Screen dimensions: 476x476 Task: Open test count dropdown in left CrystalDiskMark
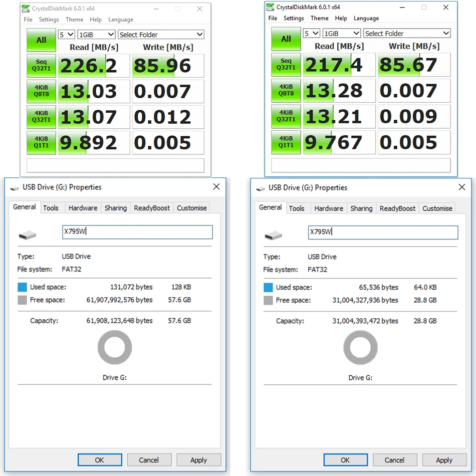point(67,35)
